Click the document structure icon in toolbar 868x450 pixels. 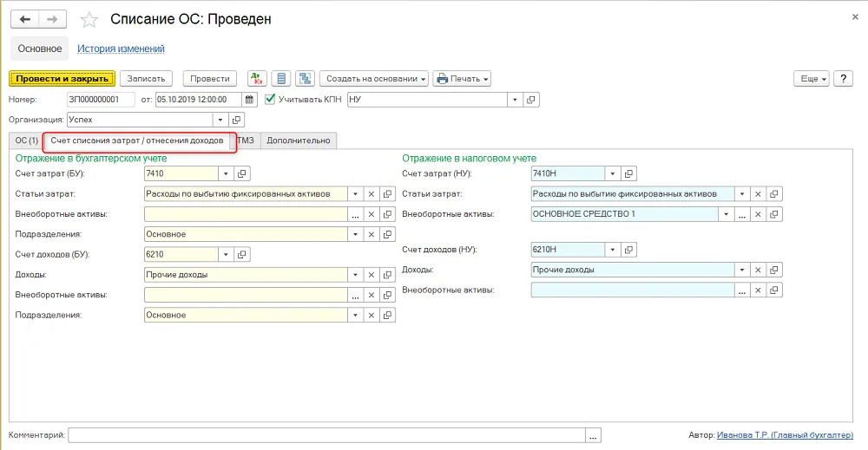click(x=305, y=79)
